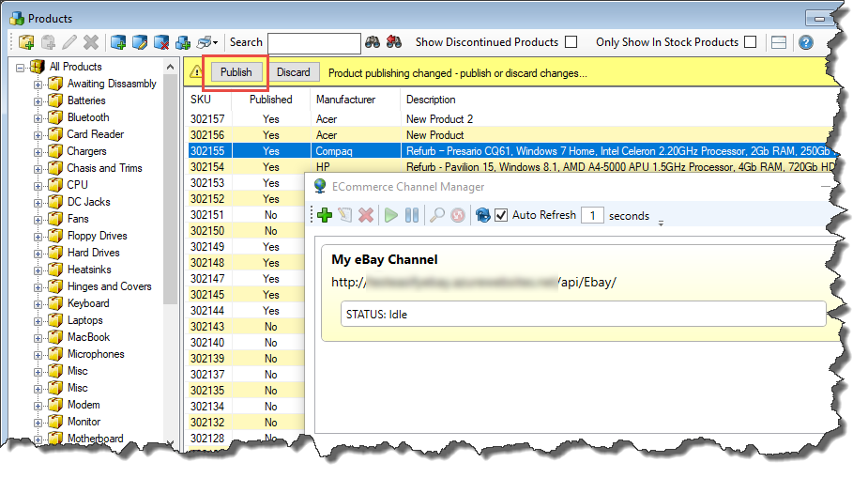The image size is (868, 478).
Task: Toggle Show Discontinued Products checkbox
Action: point(571,42)
